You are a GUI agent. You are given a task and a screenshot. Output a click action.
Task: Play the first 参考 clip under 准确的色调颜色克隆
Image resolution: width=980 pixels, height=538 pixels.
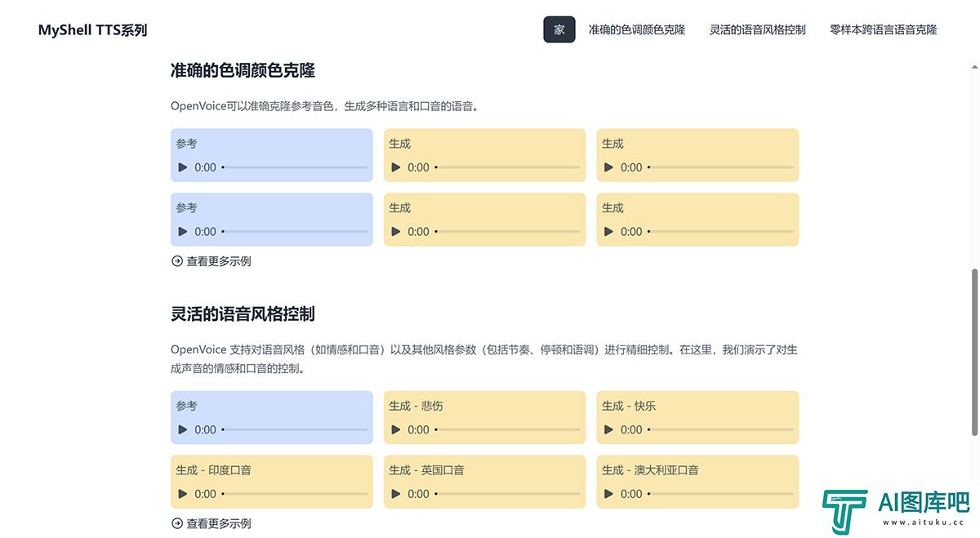pos(183,167)
